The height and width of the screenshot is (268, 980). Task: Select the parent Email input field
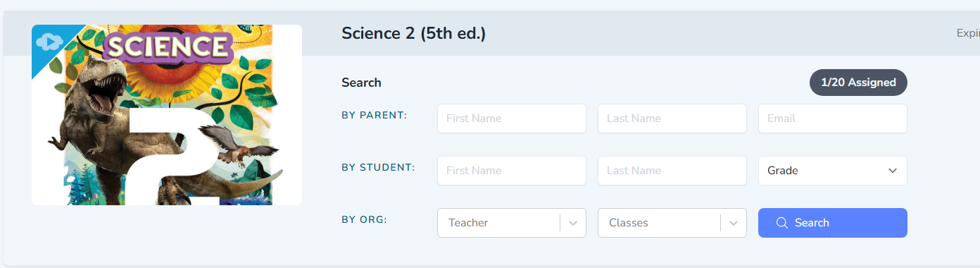(833, 118)
